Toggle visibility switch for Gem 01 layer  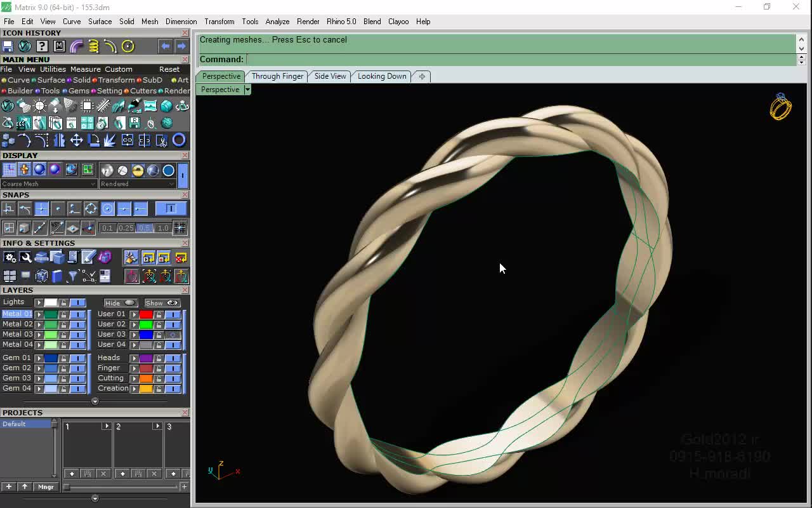tap(77, 358)
